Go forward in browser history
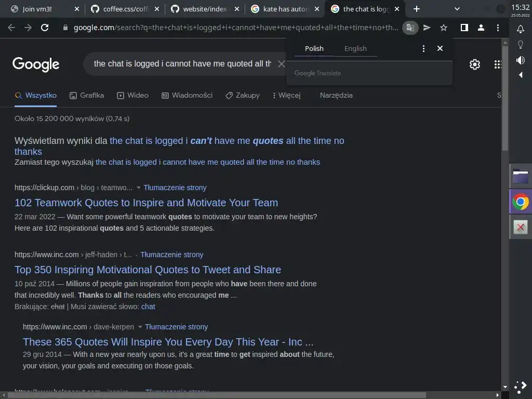This screenshot has height=399, width=532. pyautogui.click(x=28, y=28)
